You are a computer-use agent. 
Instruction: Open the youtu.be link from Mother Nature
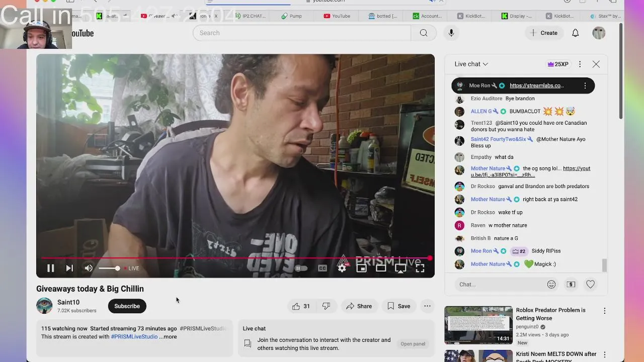pyautogui.click(x=531, y=171)
